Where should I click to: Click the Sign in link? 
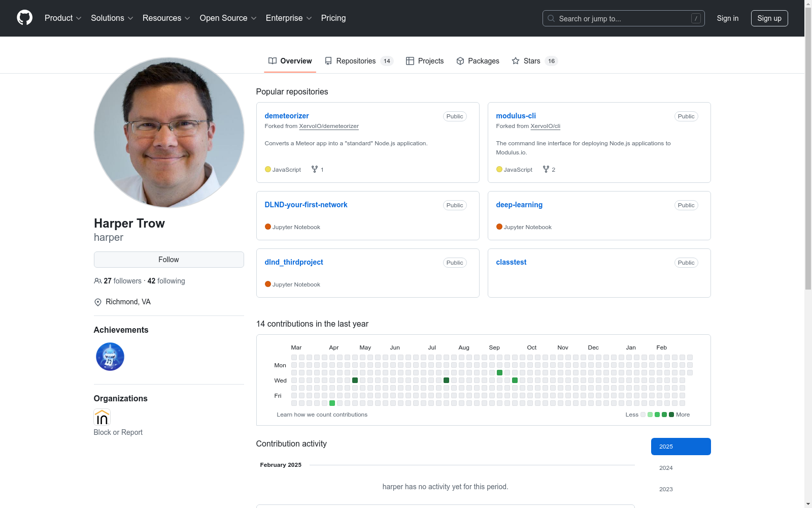click(x=728, y=18)
